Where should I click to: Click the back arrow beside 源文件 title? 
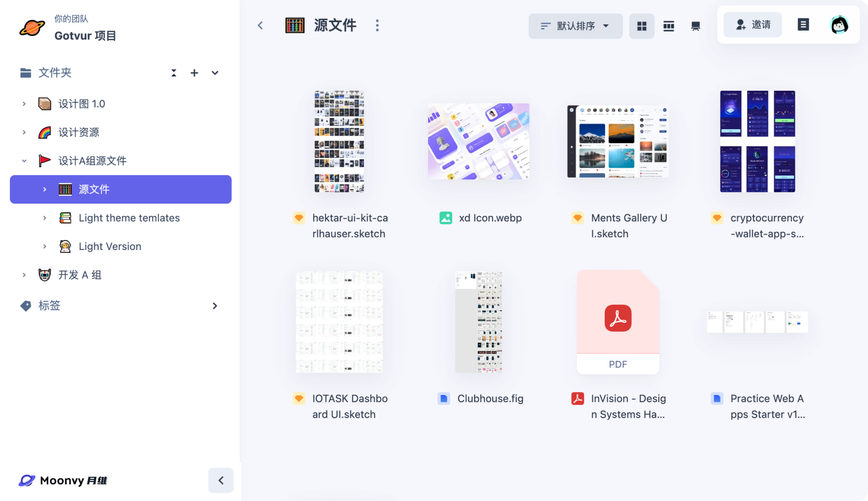point(260,26)
